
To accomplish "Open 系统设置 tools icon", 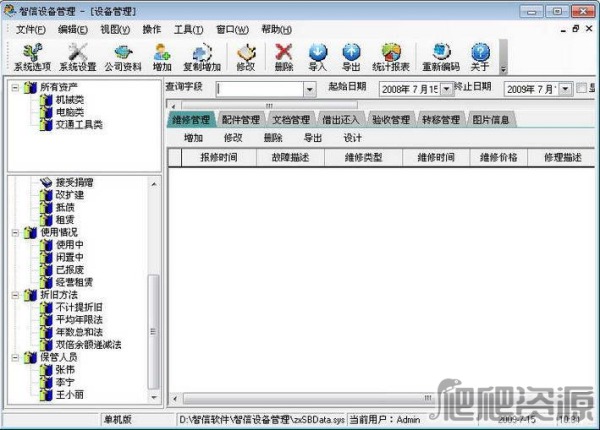I will [78, 57].
